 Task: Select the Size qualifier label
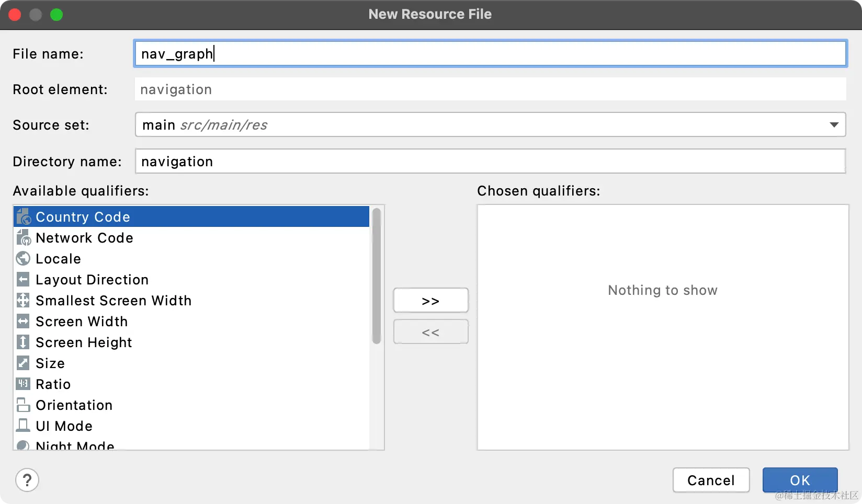pos(50,363)
